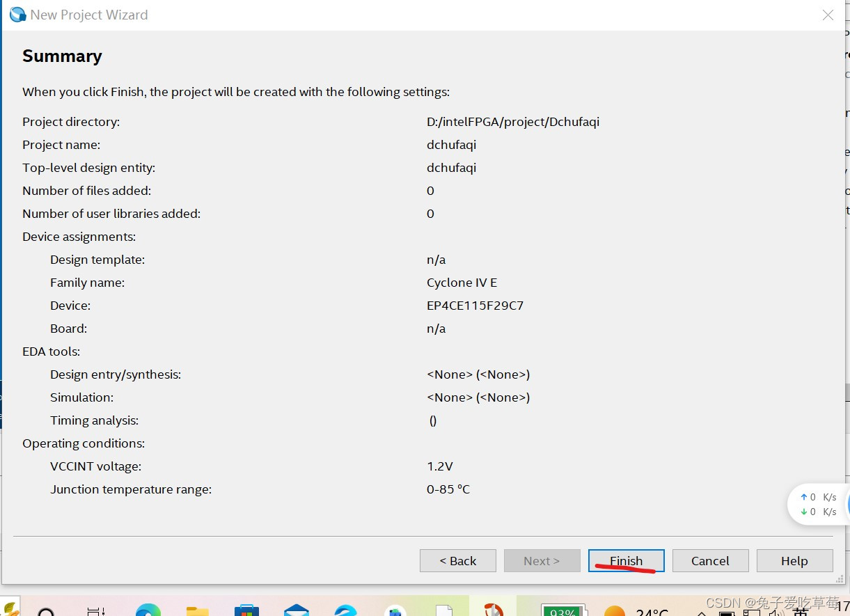Click the Design entry/synthesis value <None> (<None>)
The width and height of the screenshot is (850, 616).
coord(478,374)
